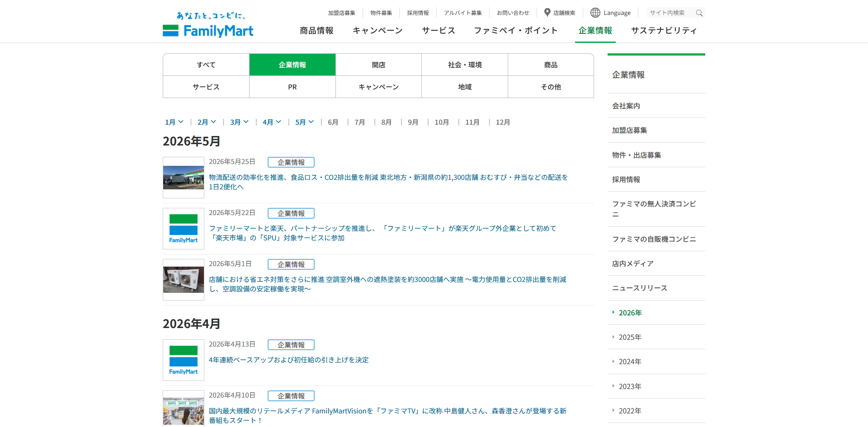
Task: Select 2026年 in sidebar year list
Action: 656,313
